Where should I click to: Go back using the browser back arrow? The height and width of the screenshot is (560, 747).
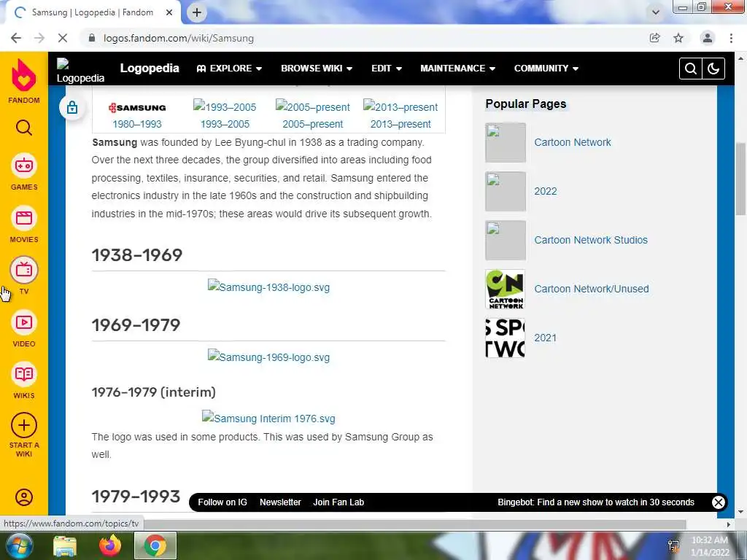16,38
